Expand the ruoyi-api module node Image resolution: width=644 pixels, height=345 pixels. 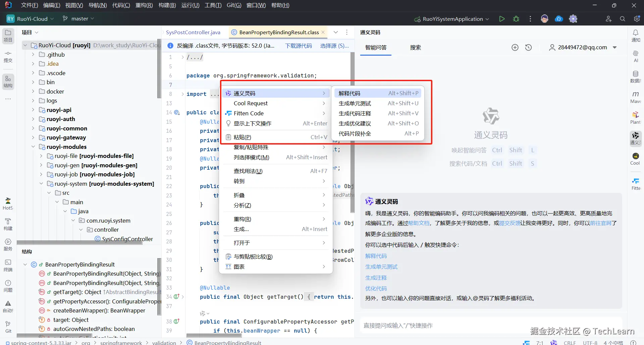pyautogui.click(x=33, y=110)
